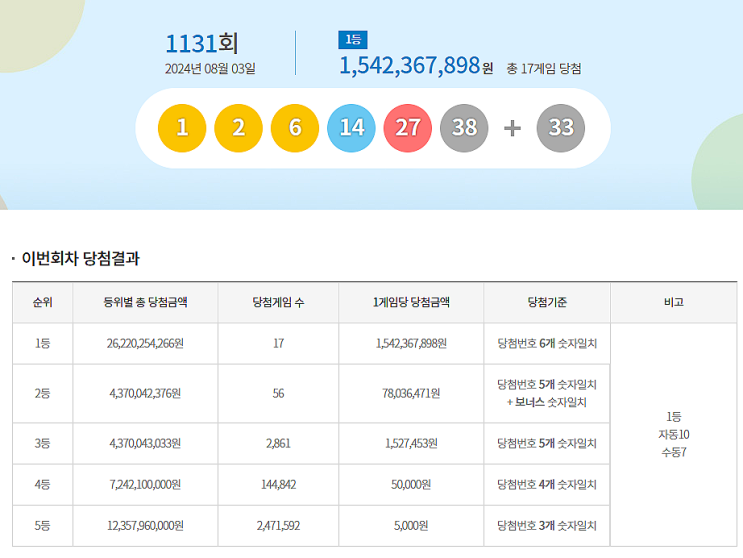Click the red lottery ball number 27

408,128
